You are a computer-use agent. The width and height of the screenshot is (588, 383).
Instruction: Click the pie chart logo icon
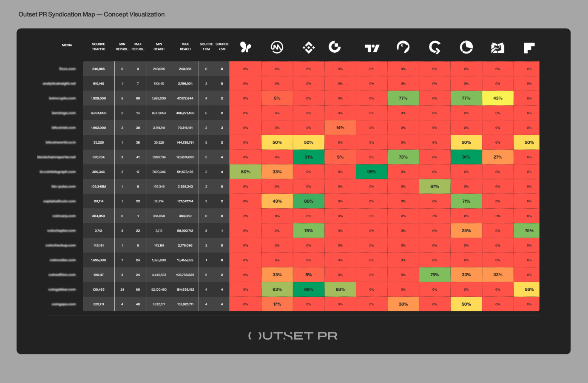466,47
